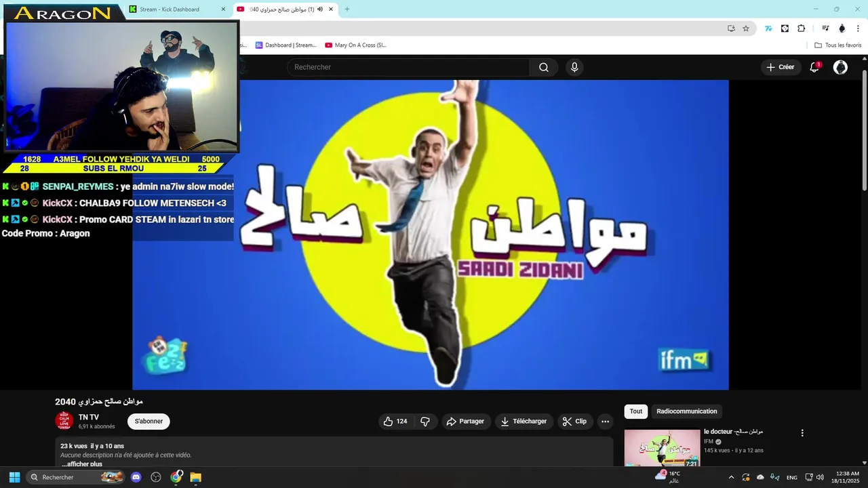Open clock showing 12:38 AM
The width and height of the screenshot is (868, 488).
[847, 477]
